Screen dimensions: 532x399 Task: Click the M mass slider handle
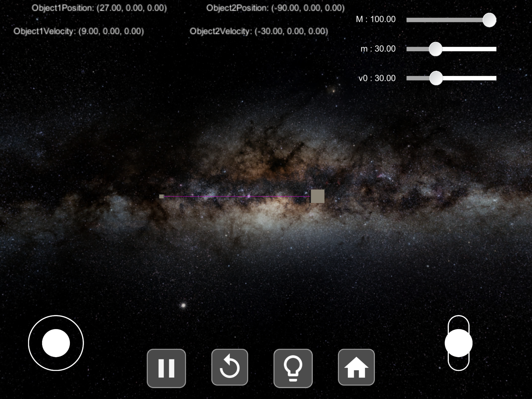pos(489,20)
